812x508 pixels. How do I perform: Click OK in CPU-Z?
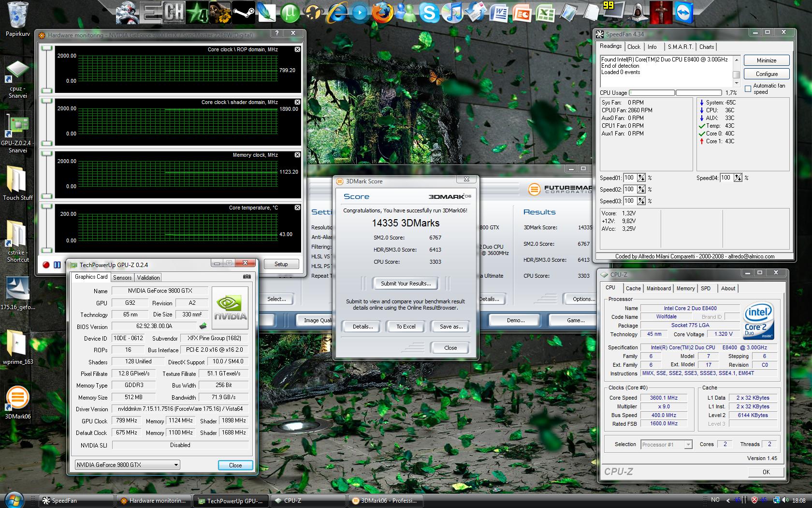coord(766,472)
